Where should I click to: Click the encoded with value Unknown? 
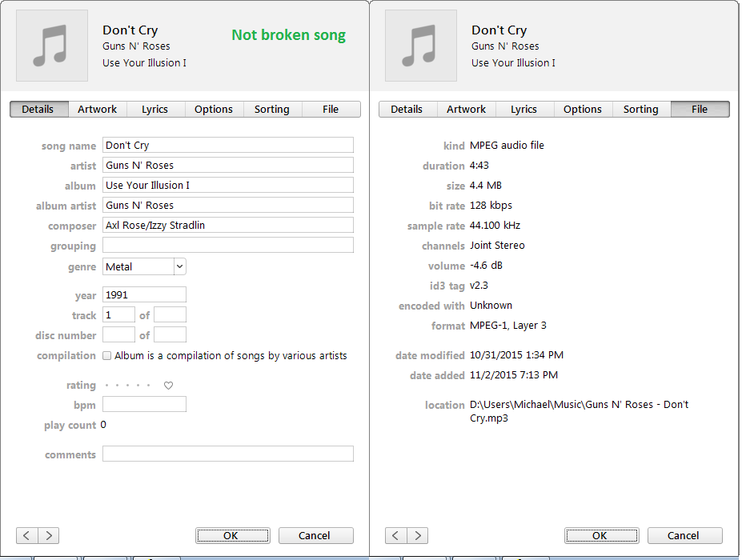pyautogui.click(x=491, y=306)
